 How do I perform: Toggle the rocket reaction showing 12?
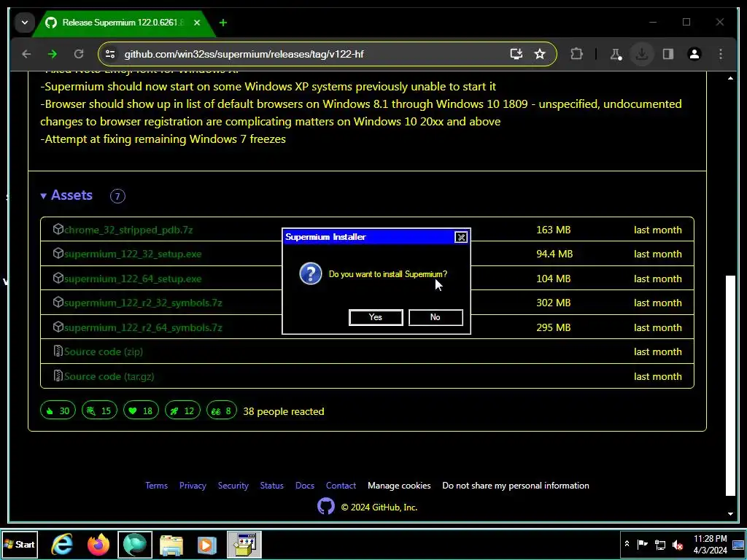(182, 411)
